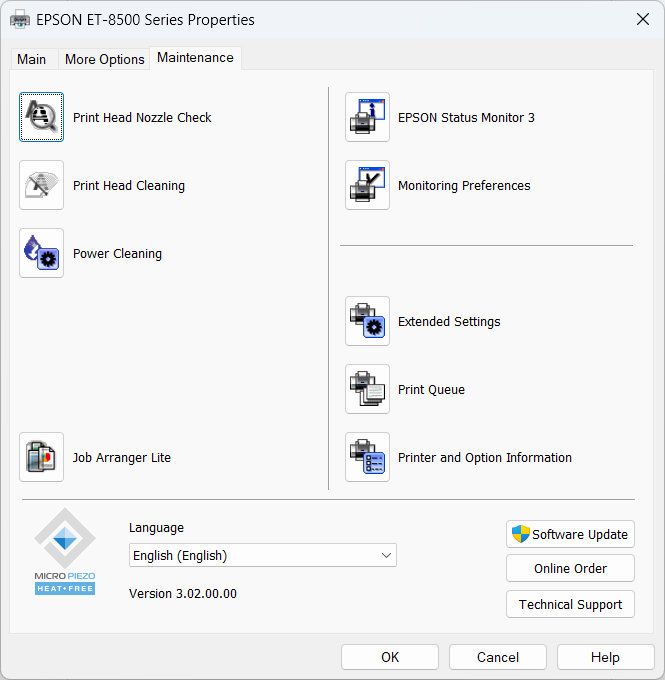The height and width of the screenshot is (680, 665).
Task: Click the 'Monitoring Preferences' label text
Action: coord(464,186)
